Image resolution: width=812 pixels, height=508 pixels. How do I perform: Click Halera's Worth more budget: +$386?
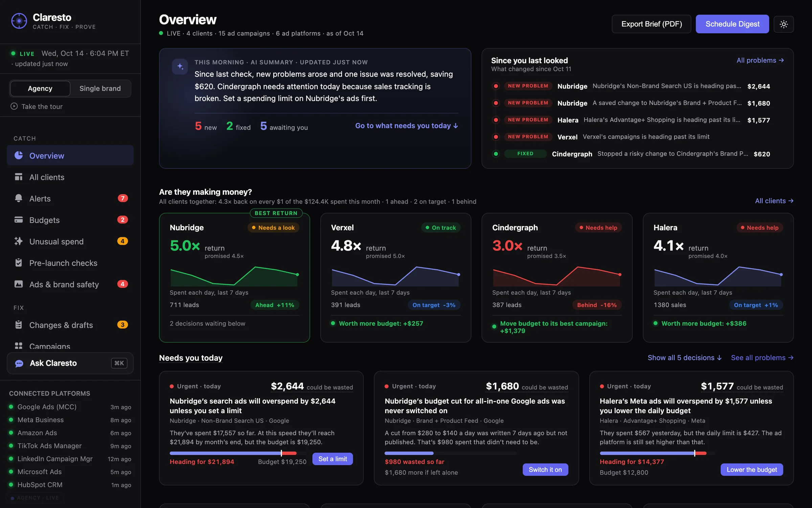704,323
